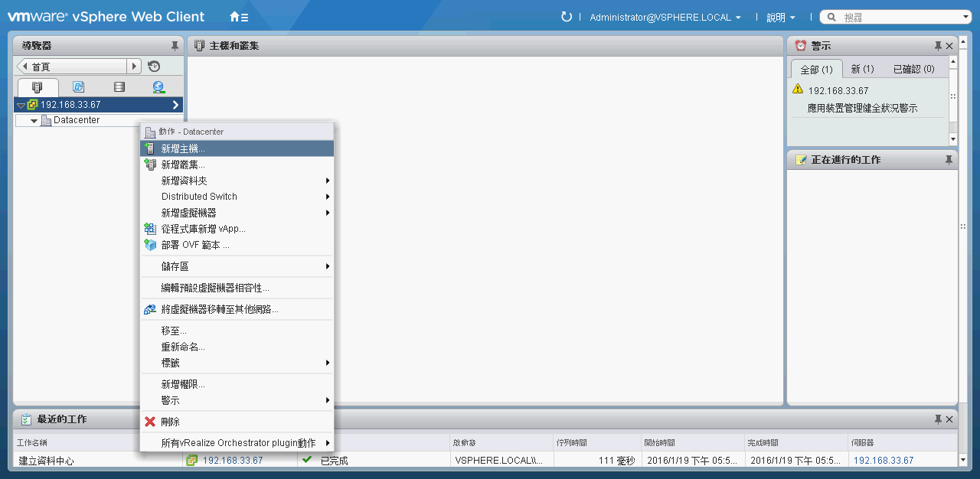This screenshot has width=980, height=479.
Task: Sort tasks by 伺服器 column header
Action: 902,442
